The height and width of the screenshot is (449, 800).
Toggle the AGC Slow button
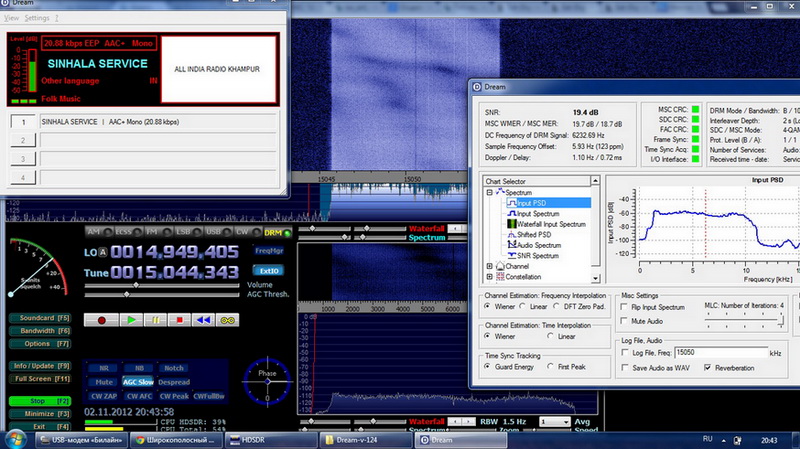(138, 382)
